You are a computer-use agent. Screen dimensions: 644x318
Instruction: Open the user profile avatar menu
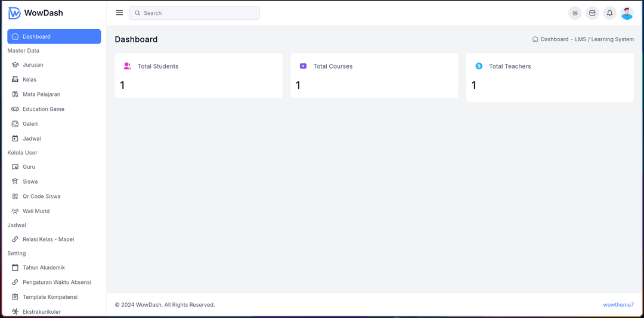coord(627,13)
